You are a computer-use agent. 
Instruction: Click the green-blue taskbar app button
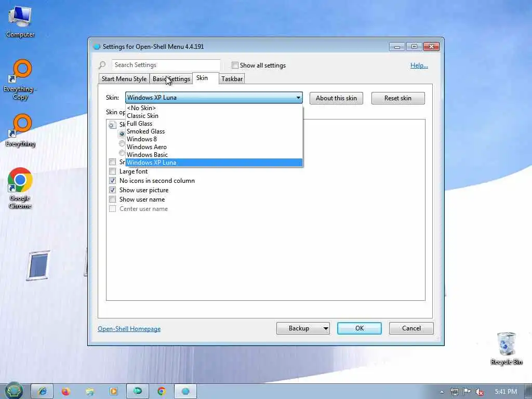(x=137, y=391)
